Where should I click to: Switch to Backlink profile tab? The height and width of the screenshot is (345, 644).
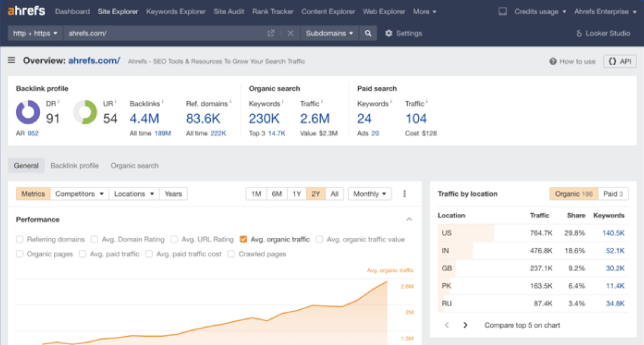(x=75, y=166)
